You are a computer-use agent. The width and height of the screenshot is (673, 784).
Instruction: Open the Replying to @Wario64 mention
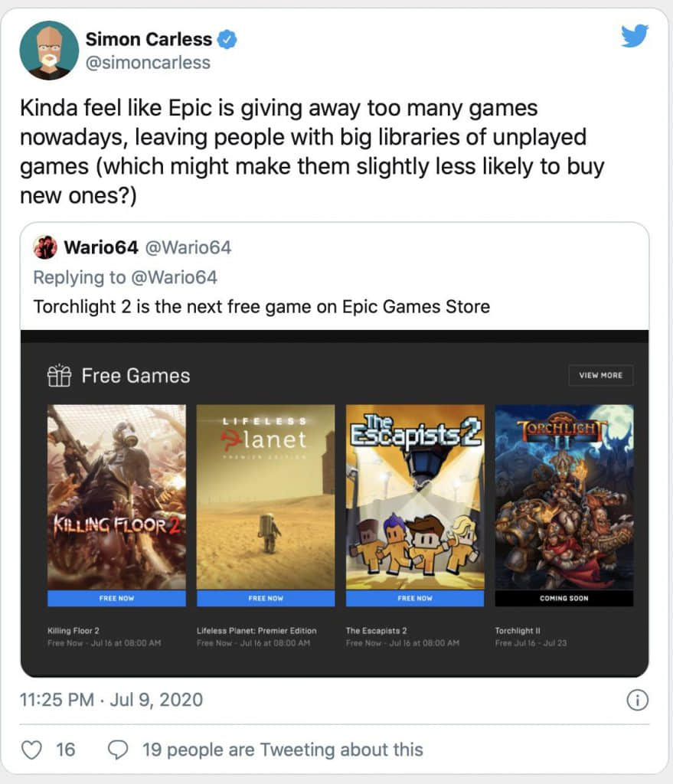(174, 277)
